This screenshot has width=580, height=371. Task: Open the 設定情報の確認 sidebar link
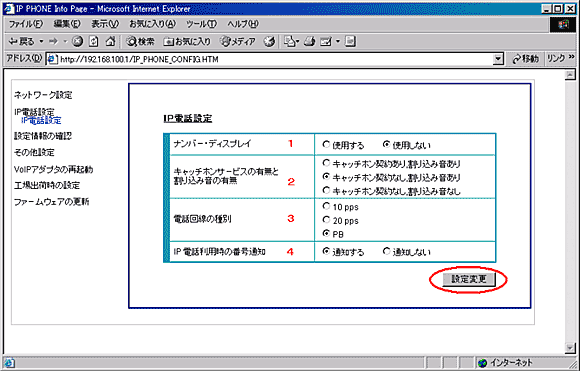click(x=43, y=136)
